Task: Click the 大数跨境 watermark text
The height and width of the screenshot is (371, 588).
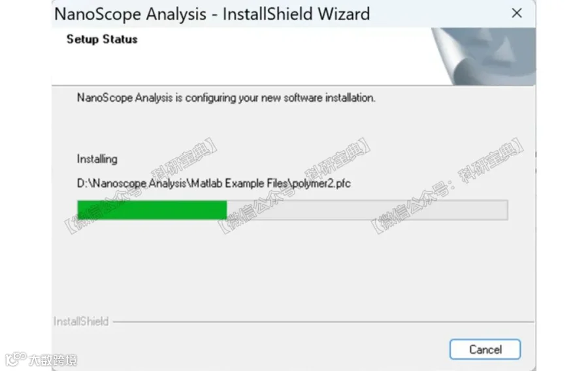Action: (53, 360)
